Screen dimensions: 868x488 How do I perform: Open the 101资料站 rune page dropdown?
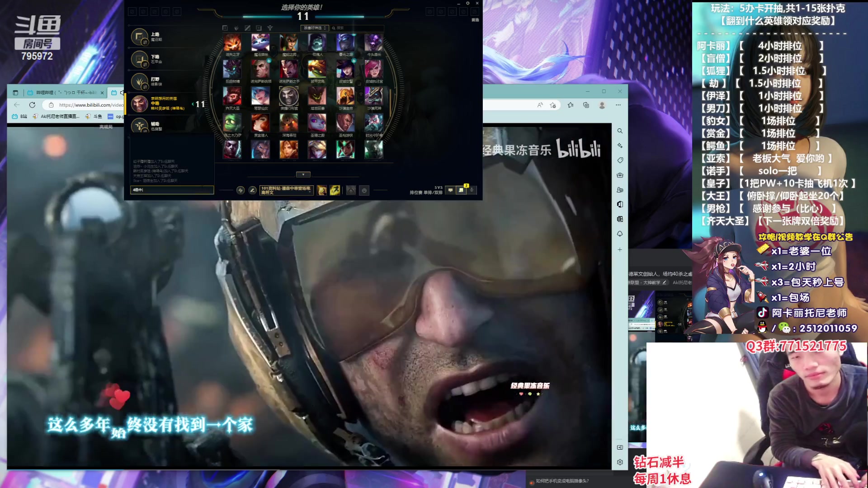[x=287, y=190]
